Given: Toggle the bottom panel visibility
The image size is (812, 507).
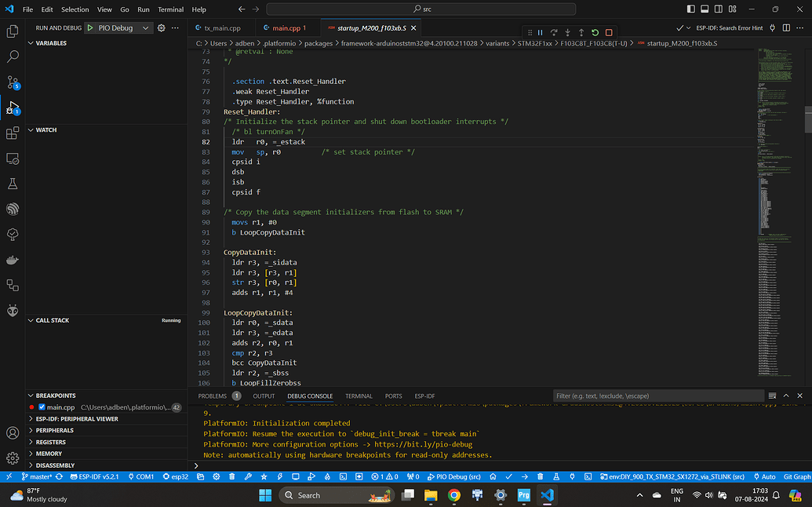Looking at the screenshot, I should (705, 9).
